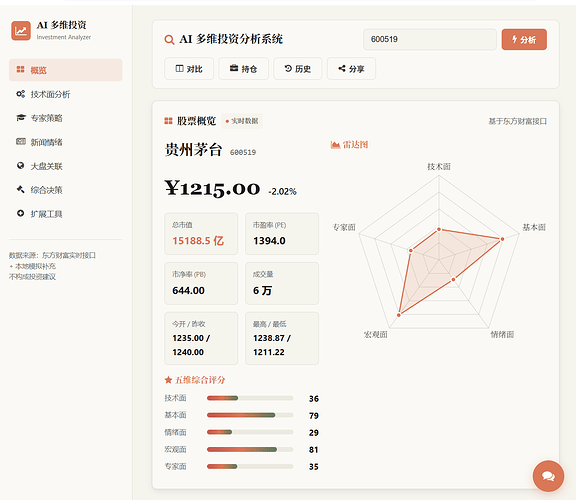
Task: Click the -2.02% change value
Action: (x=282, y=191)
